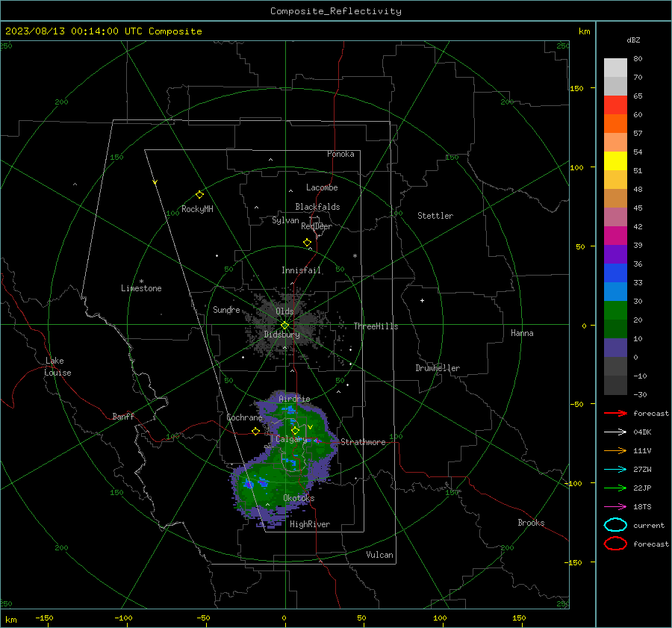Click the Composite_Reflectivity title text
Viewport: 672px width, 628px height.
(336, 11)
